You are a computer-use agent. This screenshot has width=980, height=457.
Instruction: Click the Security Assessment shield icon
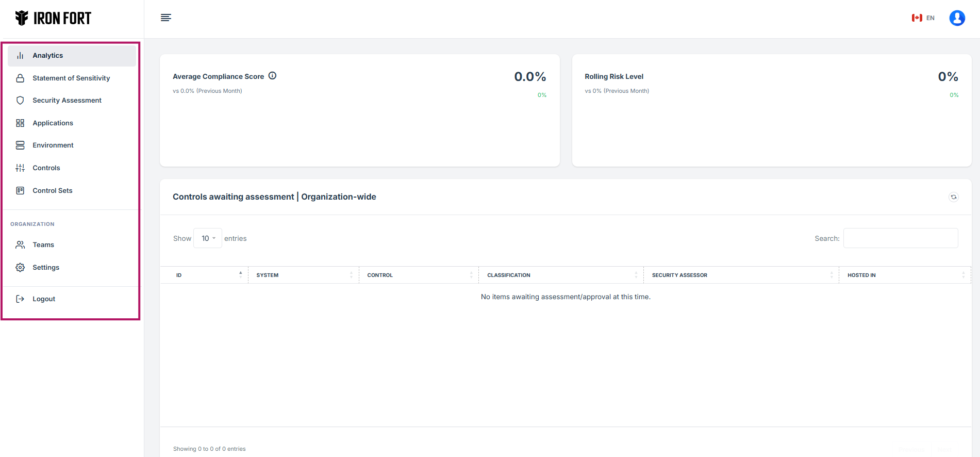20,101
